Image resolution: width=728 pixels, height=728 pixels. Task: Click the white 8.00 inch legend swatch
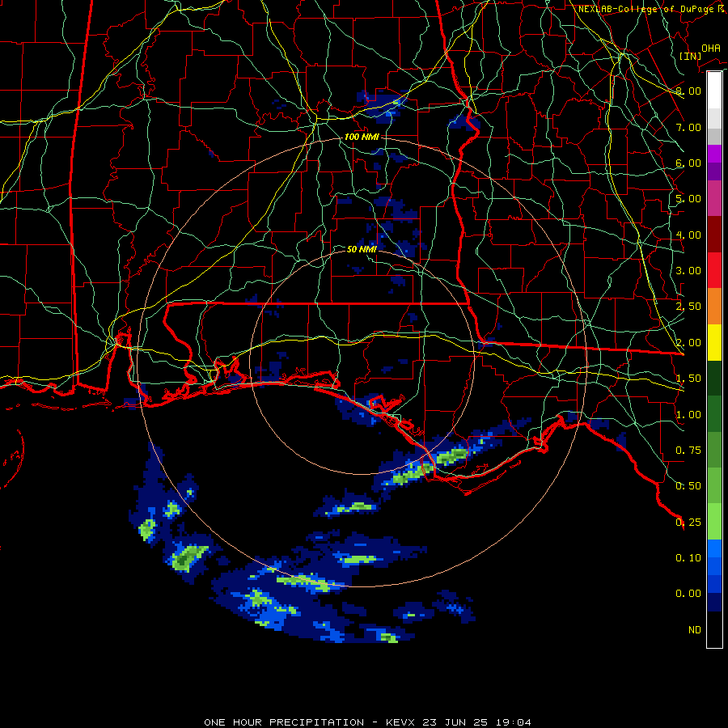714,90
